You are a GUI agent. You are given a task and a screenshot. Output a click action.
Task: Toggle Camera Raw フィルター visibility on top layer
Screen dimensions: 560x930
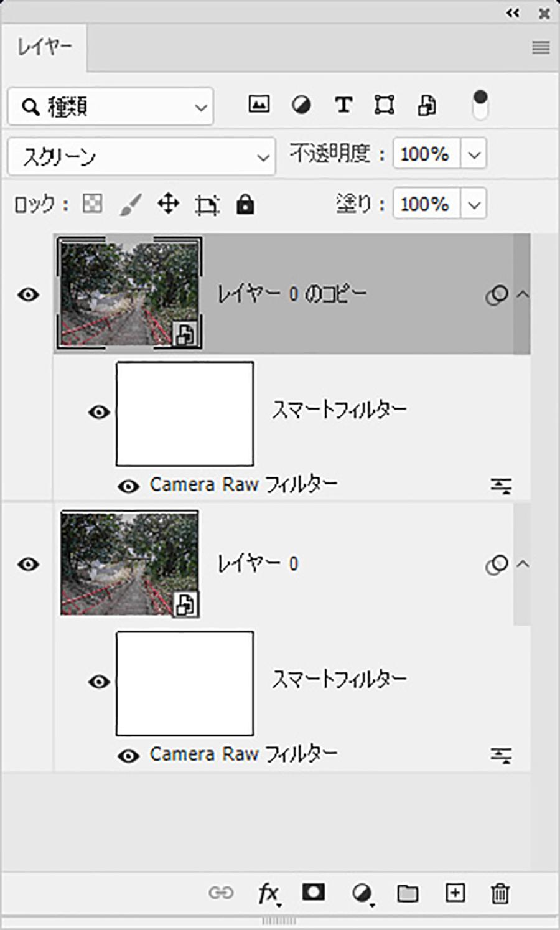[128, 486]
